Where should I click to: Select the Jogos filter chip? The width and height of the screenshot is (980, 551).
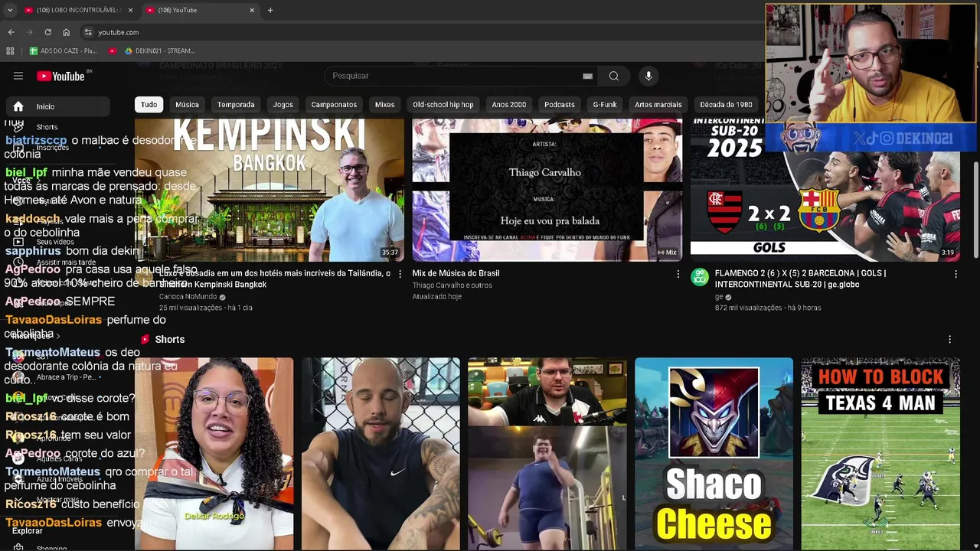pyautogui.click(x=283, y=104)
